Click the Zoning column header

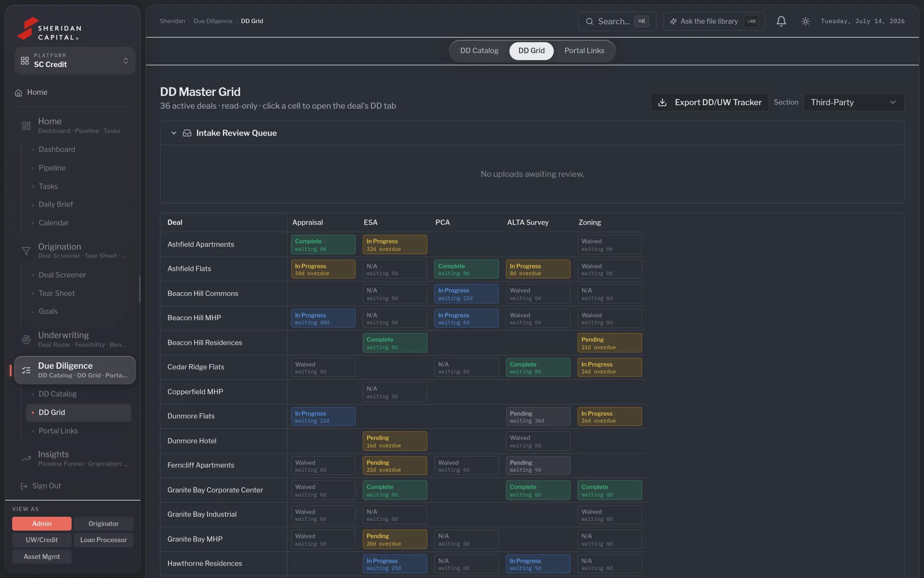click(589, 222)
